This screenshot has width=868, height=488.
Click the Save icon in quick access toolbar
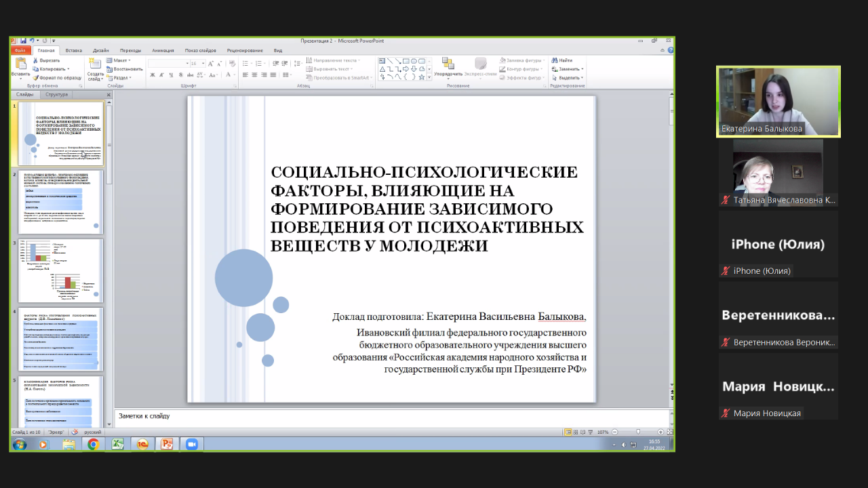pos(23,41)
